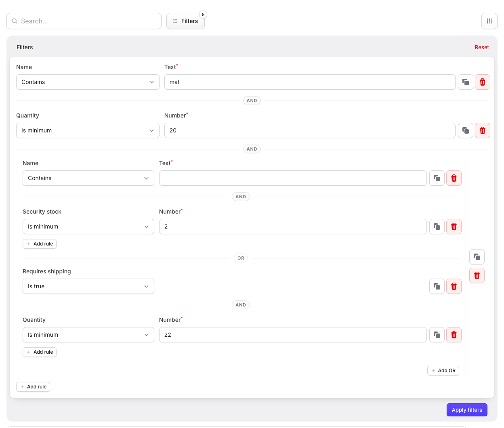Viewport: 504px width, 428px height.
Task: Click the AND badge below first Name rule
Action: 252,101
